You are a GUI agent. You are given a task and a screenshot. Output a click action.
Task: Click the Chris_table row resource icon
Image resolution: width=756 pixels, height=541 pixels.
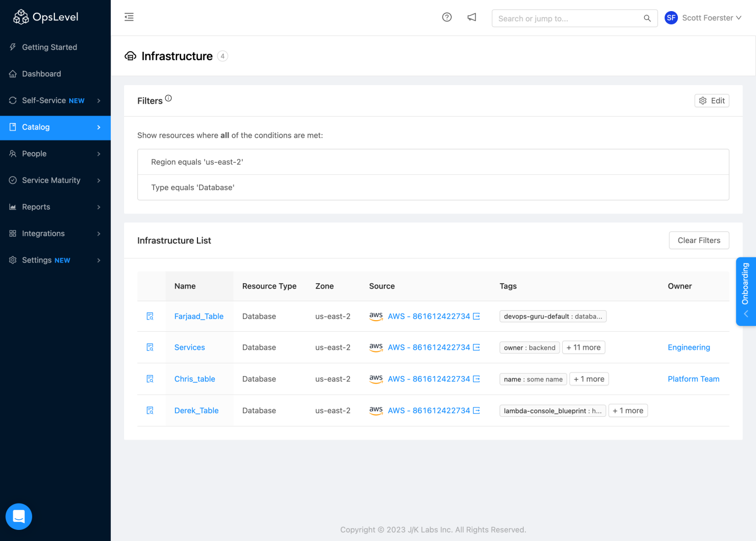[150, 379]
